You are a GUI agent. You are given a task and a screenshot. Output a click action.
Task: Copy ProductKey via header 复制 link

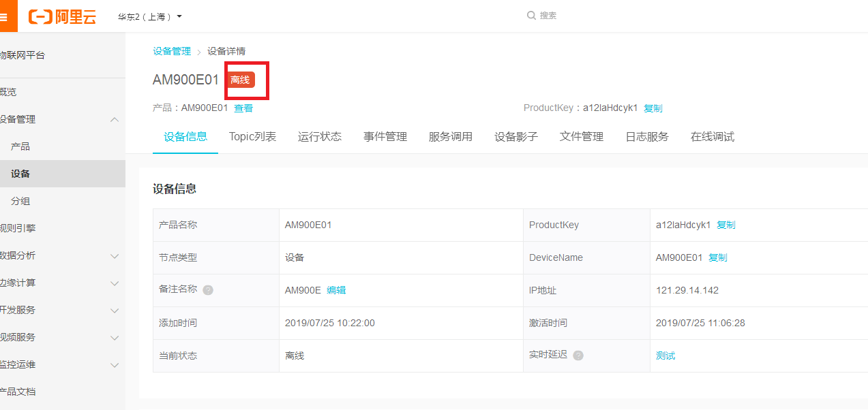pyautogui.click(x=653, y=108)
